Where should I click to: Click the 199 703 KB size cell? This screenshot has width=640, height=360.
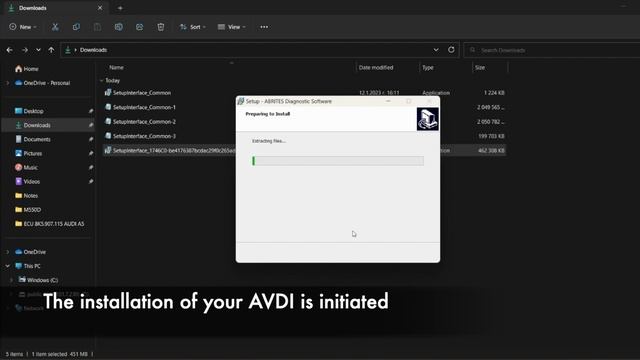491,136
